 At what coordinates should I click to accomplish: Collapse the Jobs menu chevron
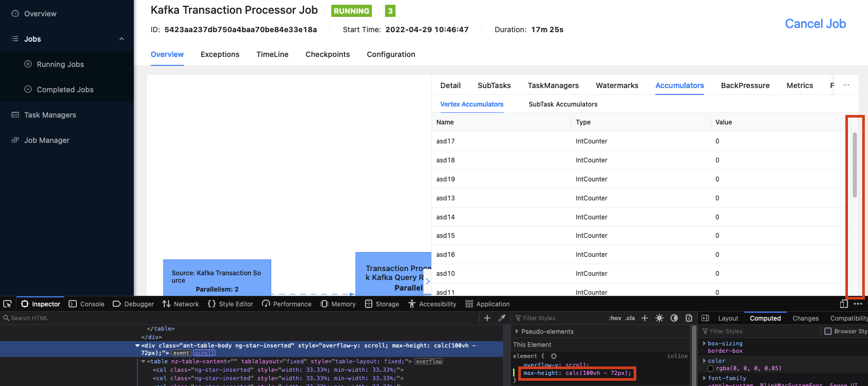pyautogui.click(x=122, y=39)
